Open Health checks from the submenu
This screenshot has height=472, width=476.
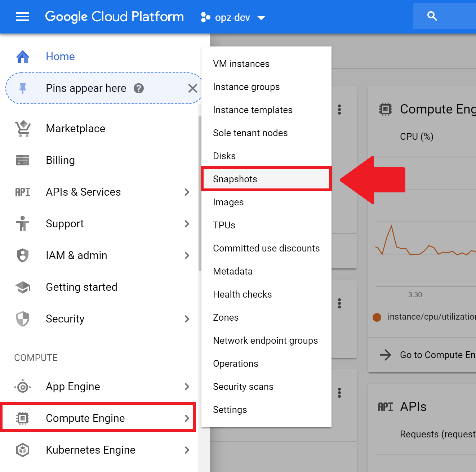pos(266,294)
